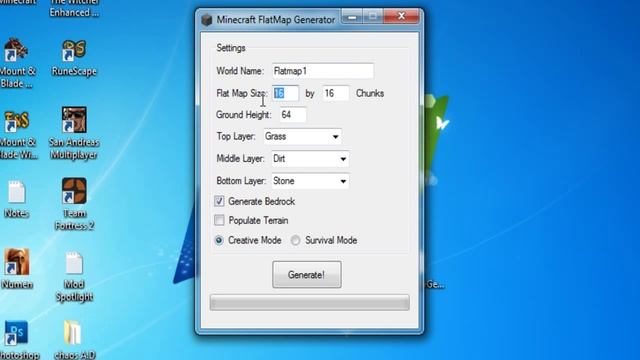This screenshot has width=640, height=360.
Task: Select the Survival Mode radio button
Action: tap(295, 240)
